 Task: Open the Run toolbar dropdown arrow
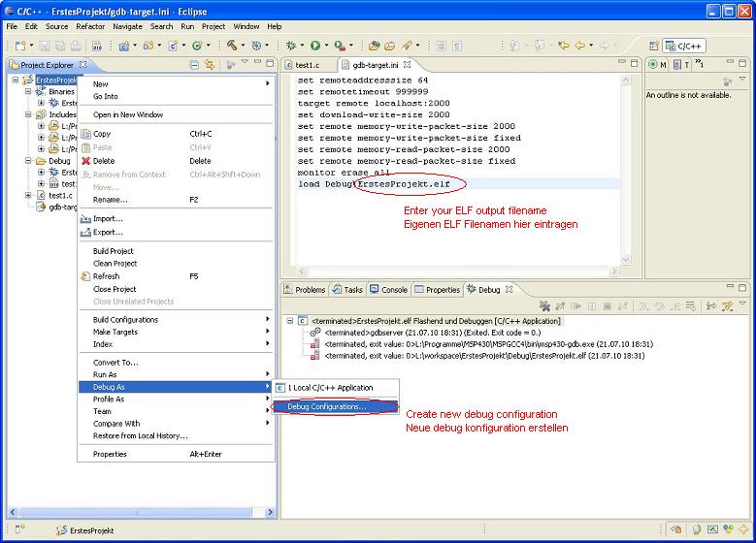(326, 46)
